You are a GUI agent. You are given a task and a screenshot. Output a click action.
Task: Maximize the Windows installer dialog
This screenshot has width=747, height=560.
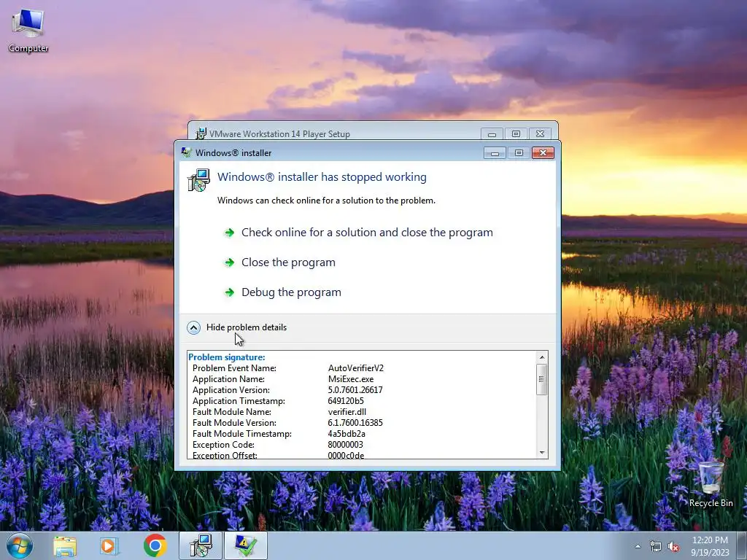519,153
